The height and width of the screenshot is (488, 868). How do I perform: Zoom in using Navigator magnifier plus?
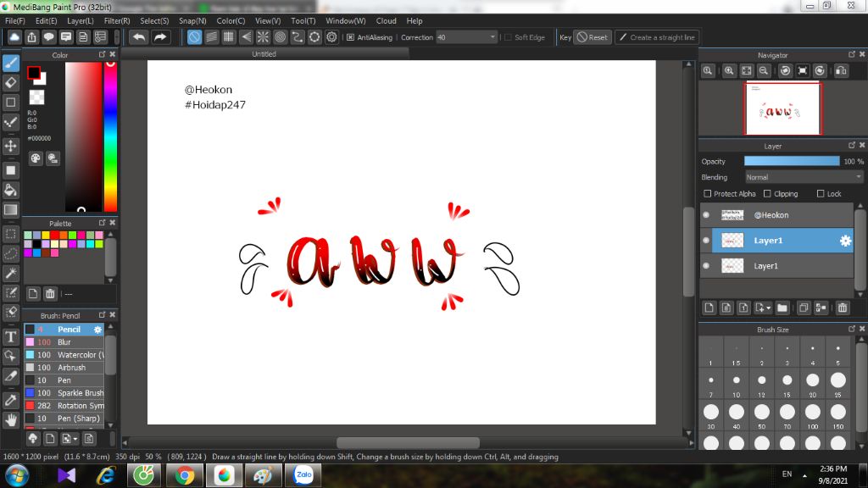pyautogui.click(x=729, y=71)
